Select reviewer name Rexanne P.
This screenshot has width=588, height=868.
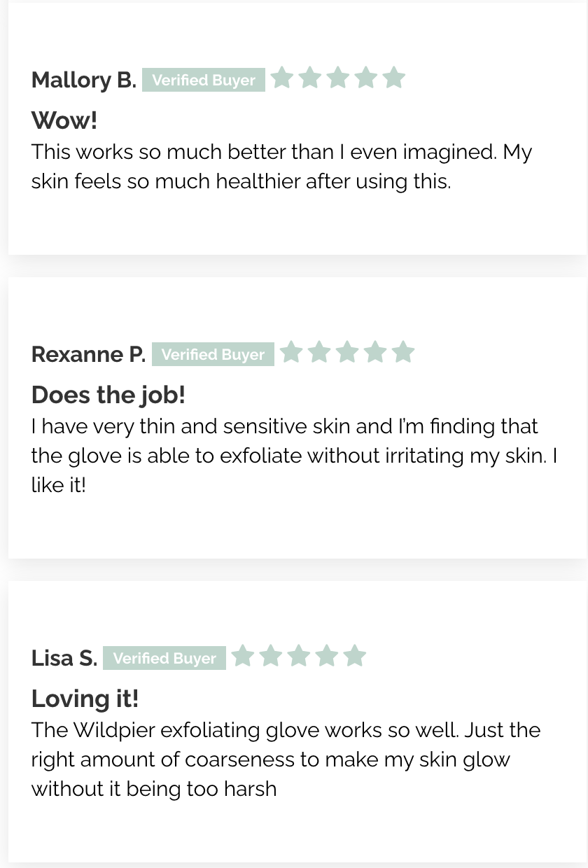[88, 354]
